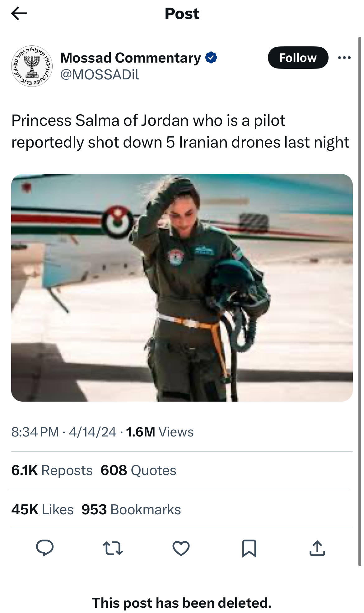Click the 1.6M Views count
Image resolution: width=364 pixels, height=613 pixels.
pos(160,432)
